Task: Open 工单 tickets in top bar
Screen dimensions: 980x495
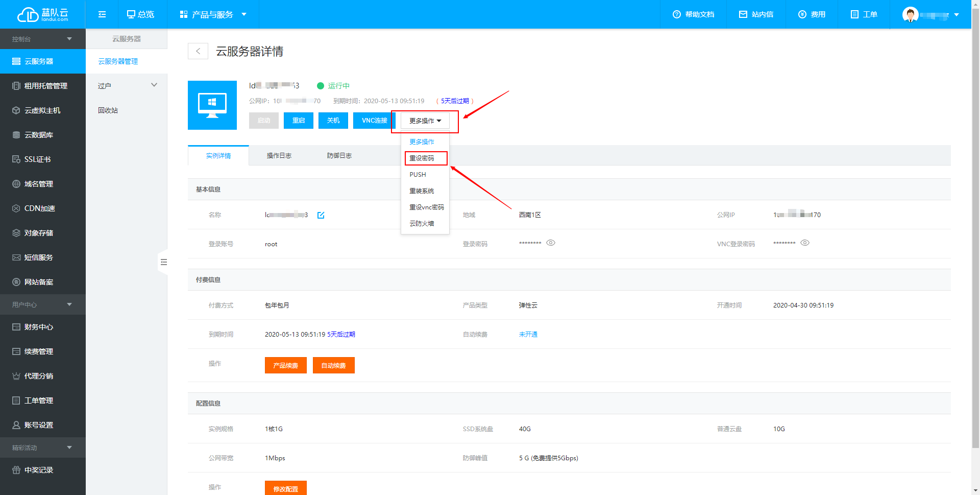Action: click(864, 14)
